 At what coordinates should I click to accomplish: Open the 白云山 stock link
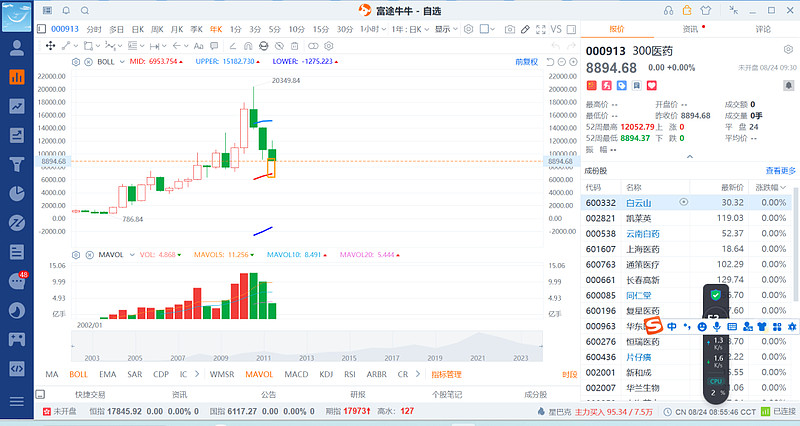[x=638, y=203]
